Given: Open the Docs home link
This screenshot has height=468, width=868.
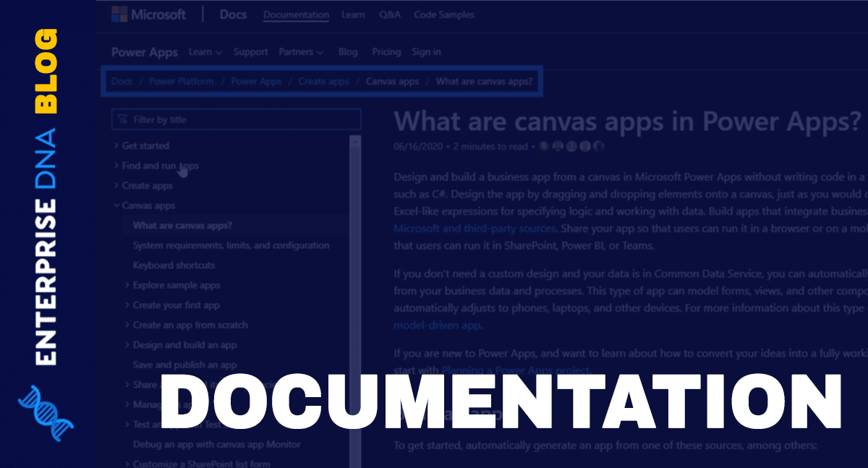Looking at the screenshot, I should point(232,14).
